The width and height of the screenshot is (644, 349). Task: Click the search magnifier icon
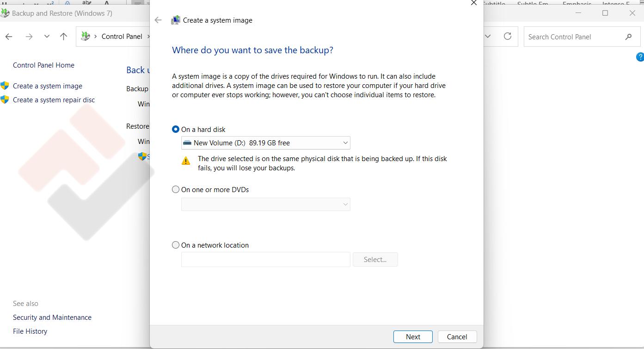click(628, 37)
